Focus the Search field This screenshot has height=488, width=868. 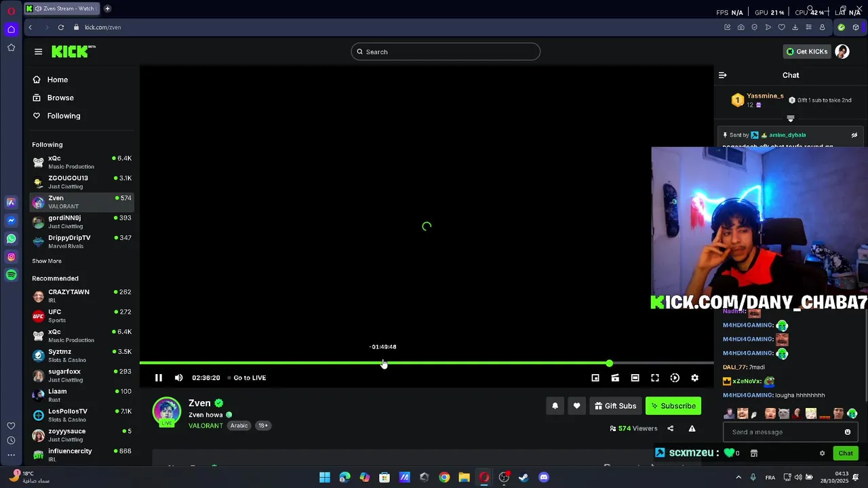point(446,52)
